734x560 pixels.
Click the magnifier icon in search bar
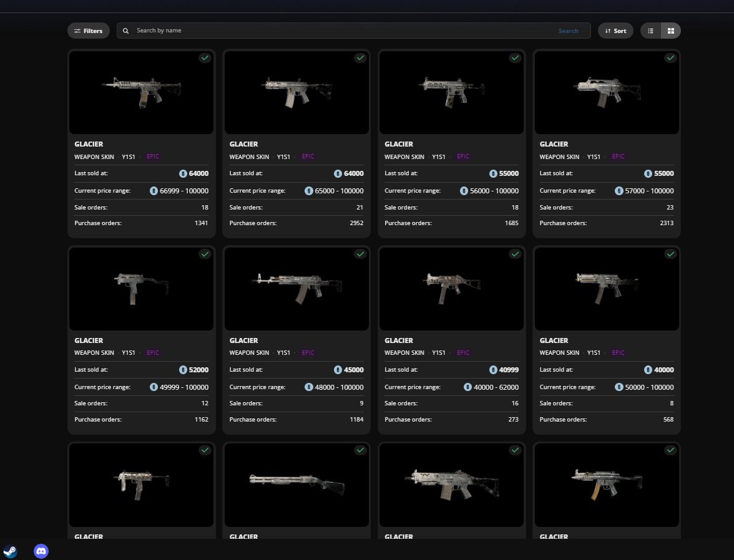tap(125, 31)
